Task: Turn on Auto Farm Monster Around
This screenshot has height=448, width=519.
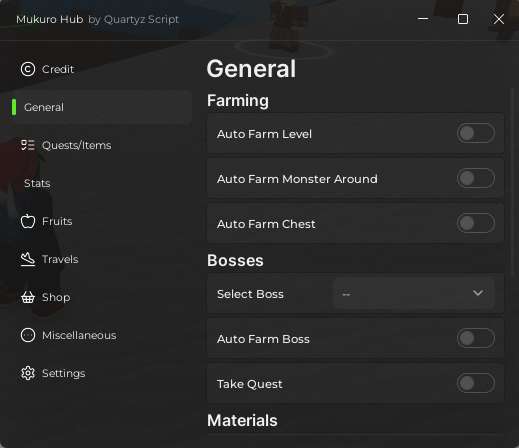Action: pos(476,178)
